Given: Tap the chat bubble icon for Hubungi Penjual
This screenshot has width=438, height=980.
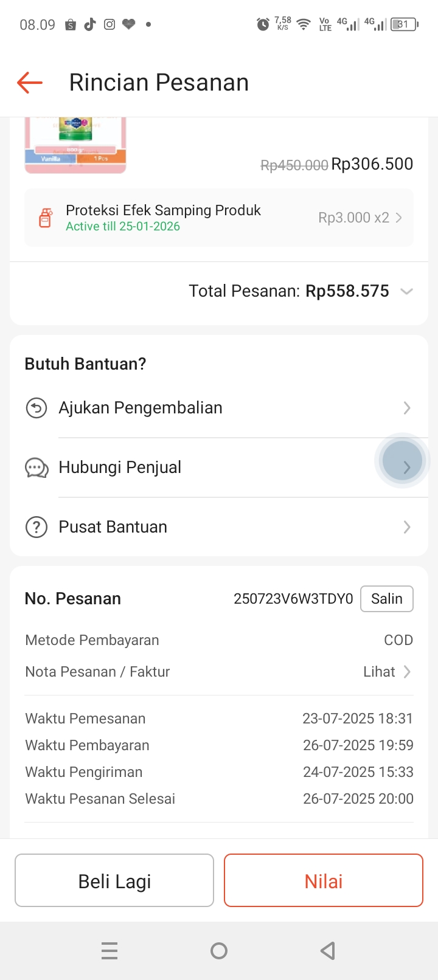Looking at the screenshot, I should pyautogui.click(x=36, y=468).
